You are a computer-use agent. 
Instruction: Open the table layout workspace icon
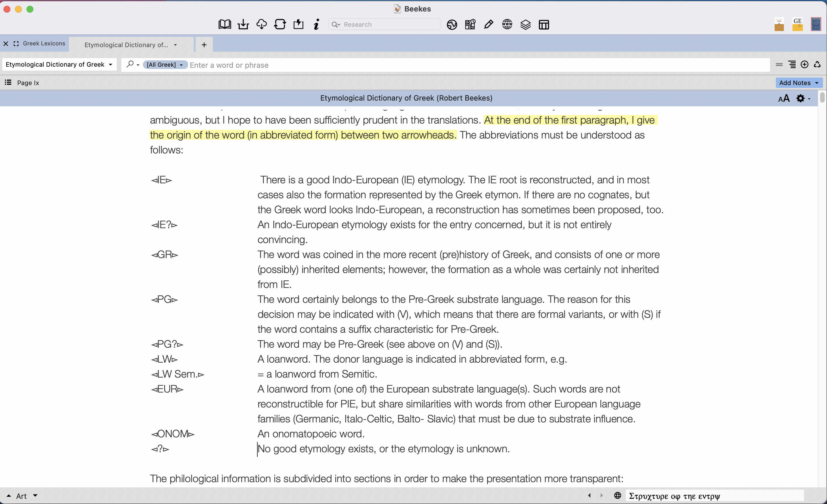pyautogui.click(x=544, y=24)
